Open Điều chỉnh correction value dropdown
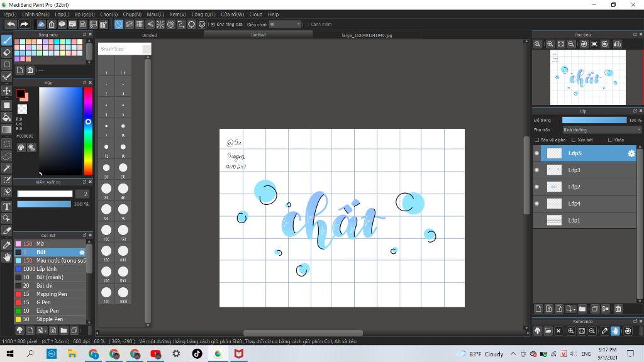Viewport: 644px width, 362px height. [x=285, y=25]
